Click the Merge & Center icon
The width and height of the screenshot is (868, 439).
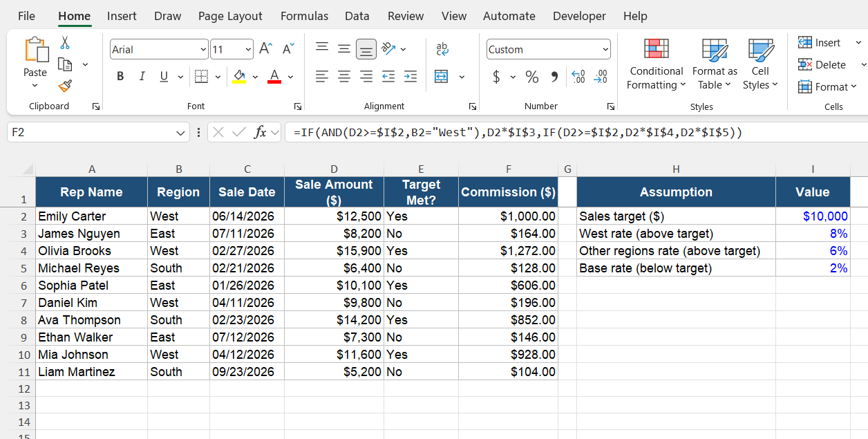[442, 76]
